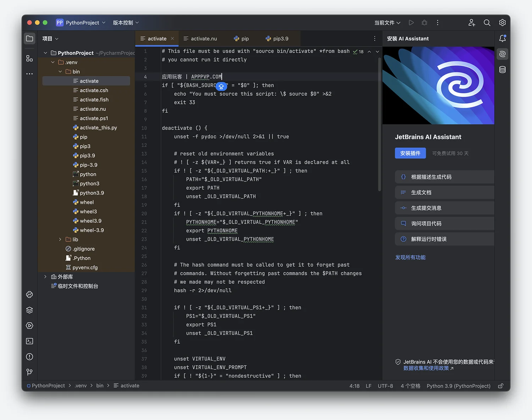Open PythonProject project dropdown
The width and height of the screenshot is (532, 420).
pyautogui.click(x=81, y=22)
